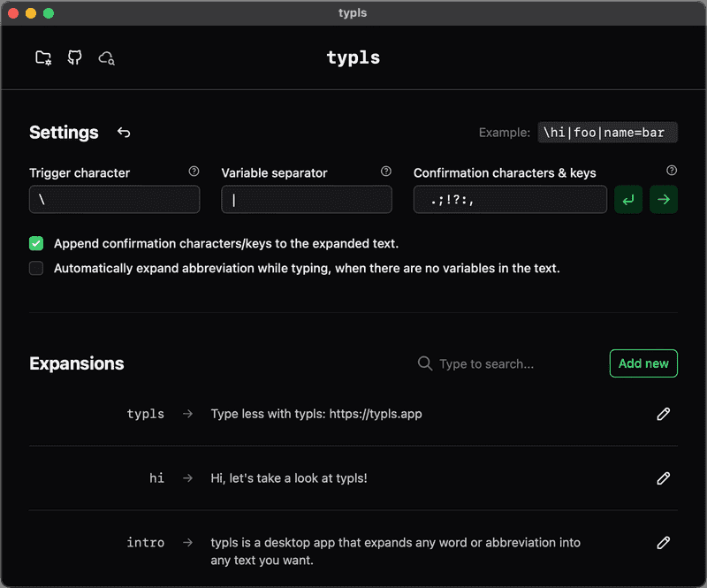
Task: Click the Settings heading
Action: tap(64, 133)
